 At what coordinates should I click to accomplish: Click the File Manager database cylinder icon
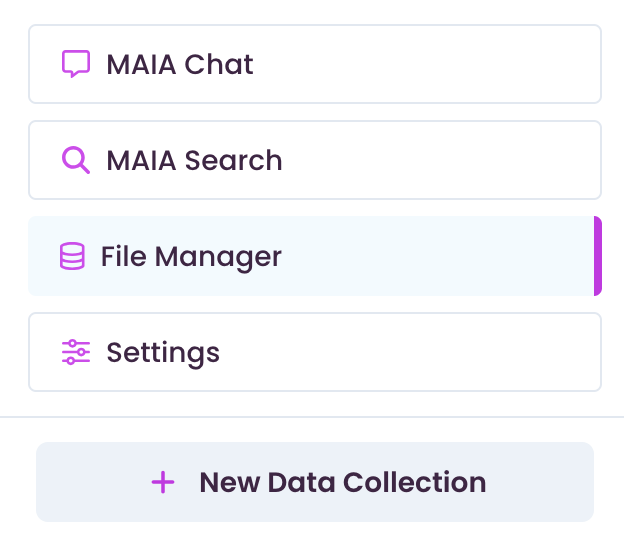[x=72, y=256]
